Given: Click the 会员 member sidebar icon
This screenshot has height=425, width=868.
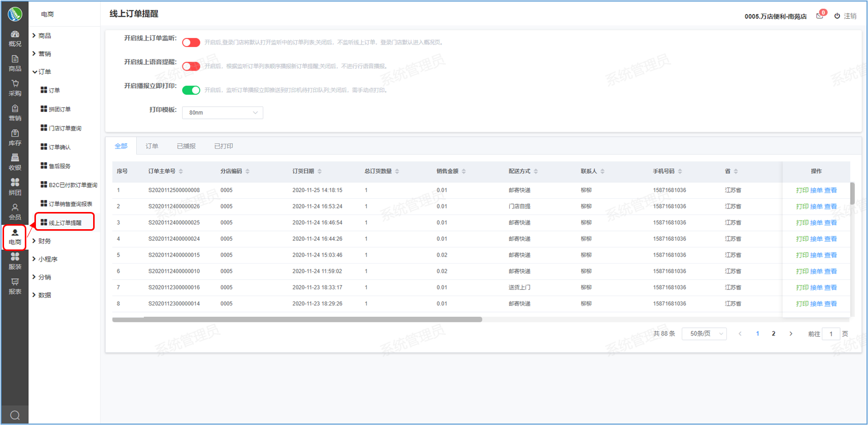Looking at the screenshot, I should (x=15, y=211).
